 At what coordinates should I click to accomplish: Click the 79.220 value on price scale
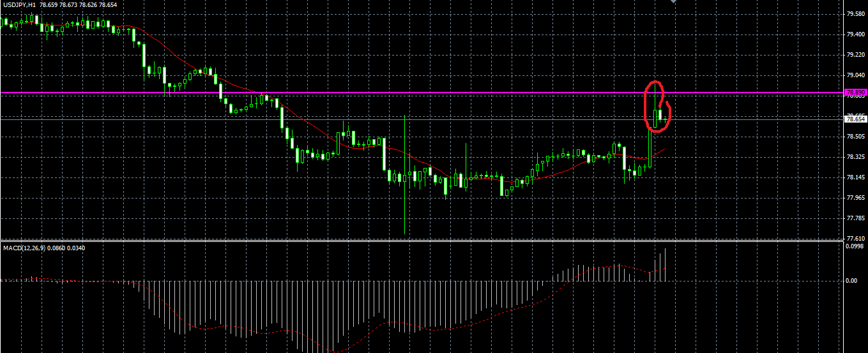(855, 55)
